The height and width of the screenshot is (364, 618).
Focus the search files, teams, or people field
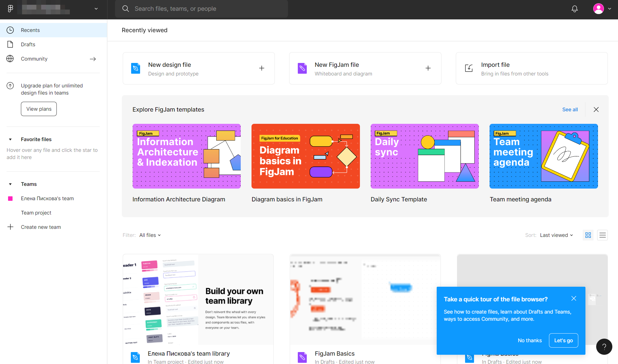(201, 9)
